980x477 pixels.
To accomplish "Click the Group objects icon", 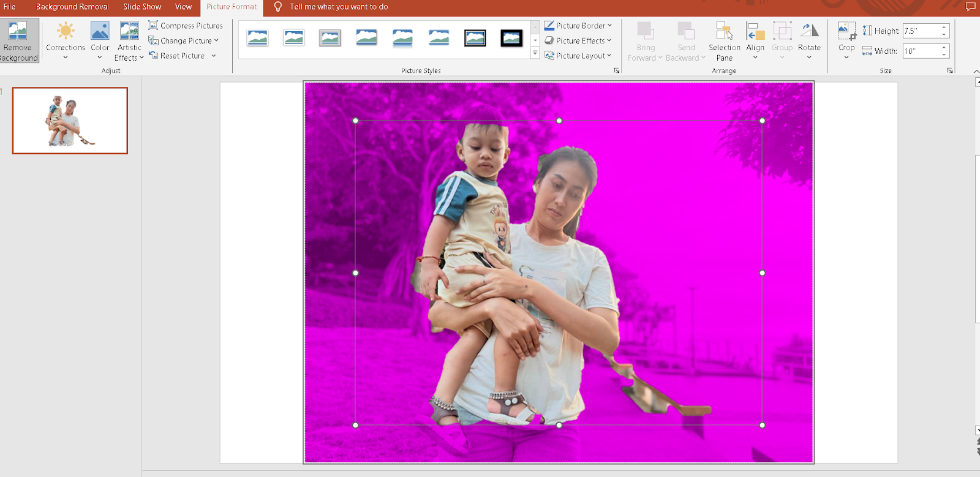I will (782, 31).
